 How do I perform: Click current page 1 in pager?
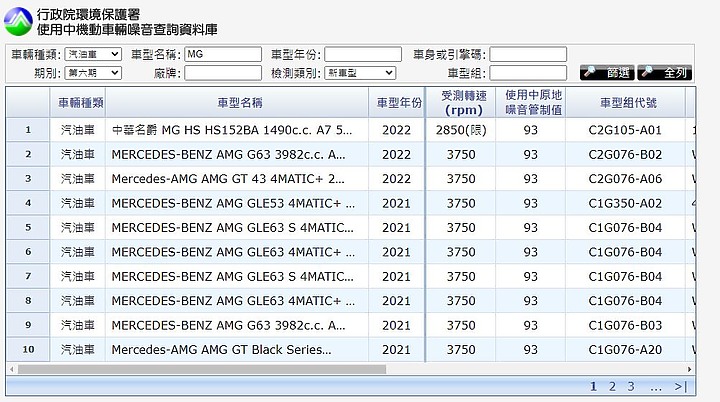coord(593,387)
